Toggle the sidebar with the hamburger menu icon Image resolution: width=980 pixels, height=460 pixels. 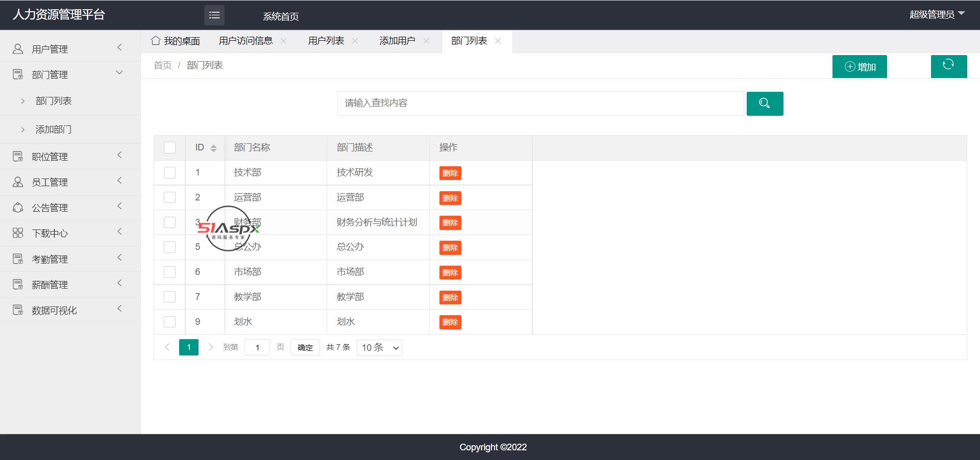click(x=214, y=15)
